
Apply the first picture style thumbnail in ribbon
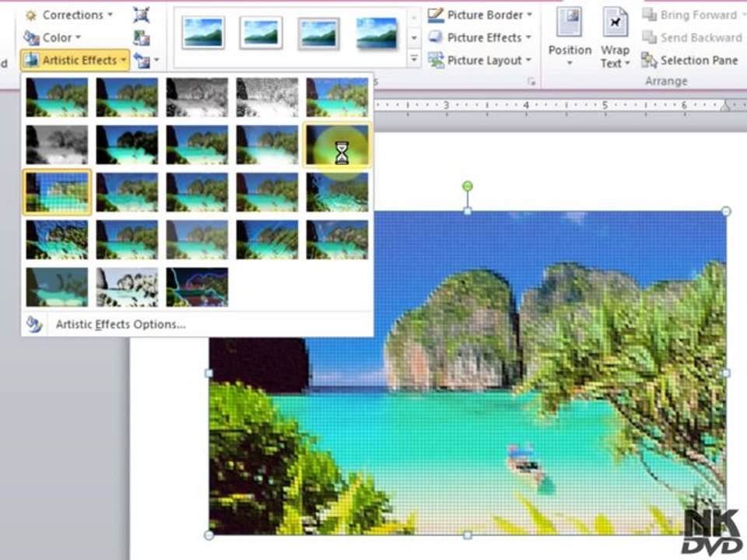coord(203,33)
